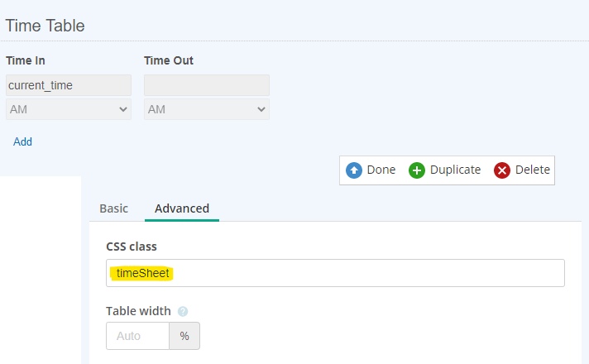The height and width of the screenshot is (364, 589).
Task: Click the Table width Auto field
Action: (x=137, y=336)
